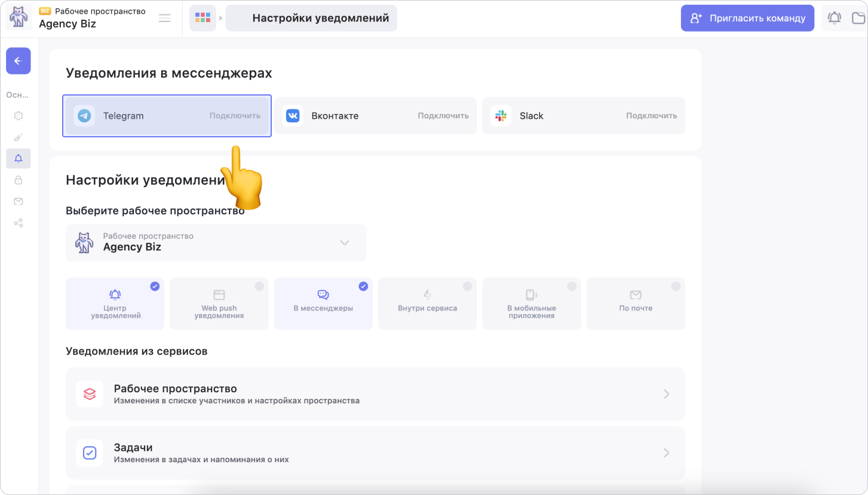
Task: Expand the Рабочее пространство notifications row
Action: [375, 394]
